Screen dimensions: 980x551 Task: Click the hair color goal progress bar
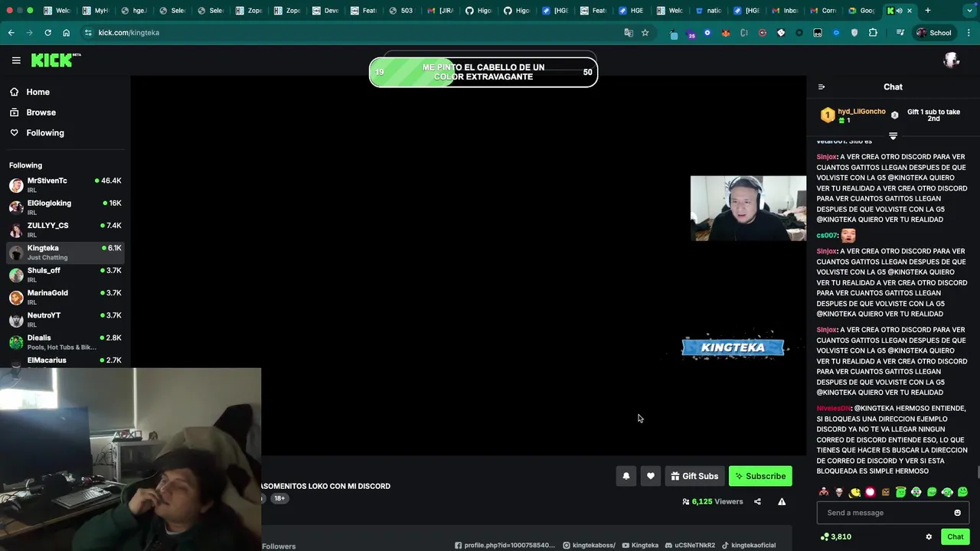(483, 73)
